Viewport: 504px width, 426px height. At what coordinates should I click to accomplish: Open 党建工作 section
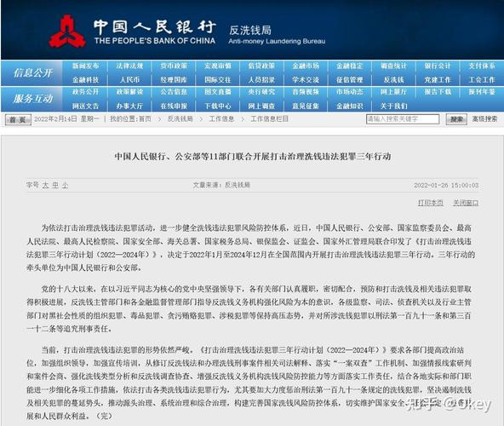coord(438,79)
